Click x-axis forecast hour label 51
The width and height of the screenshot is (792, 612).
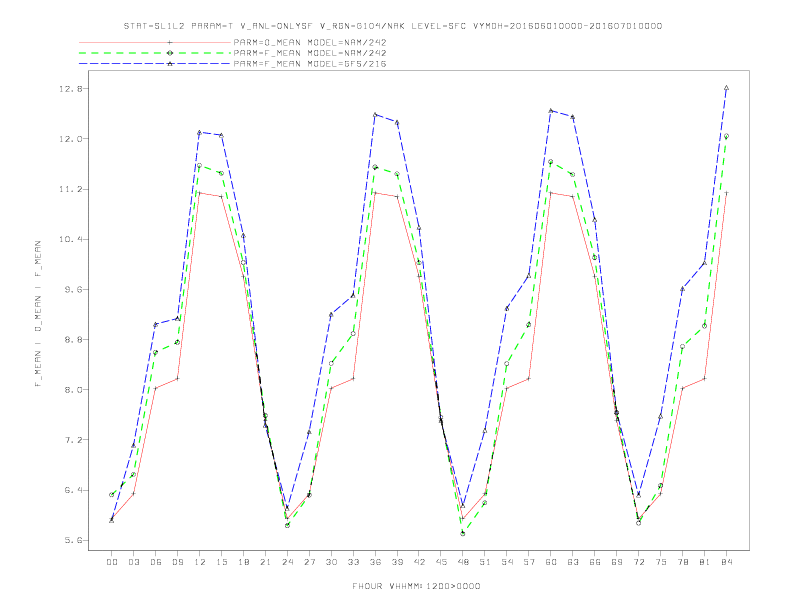tap(485, 562)
